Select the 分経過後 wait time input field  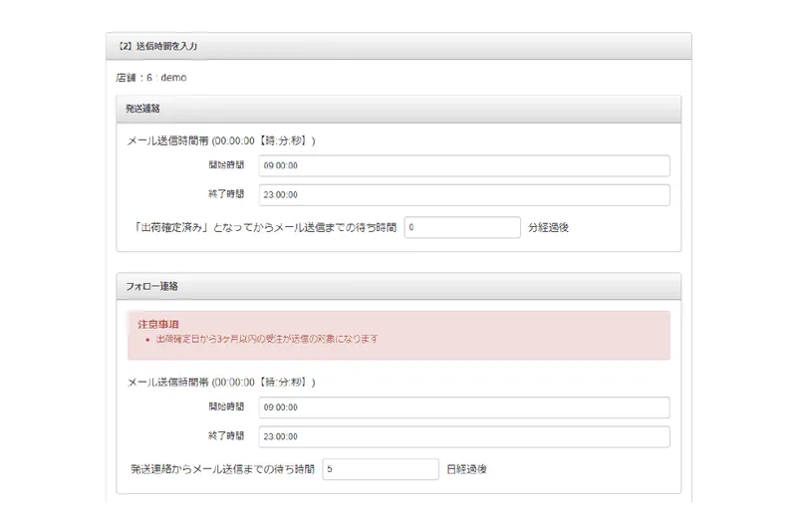click(462, 227)
